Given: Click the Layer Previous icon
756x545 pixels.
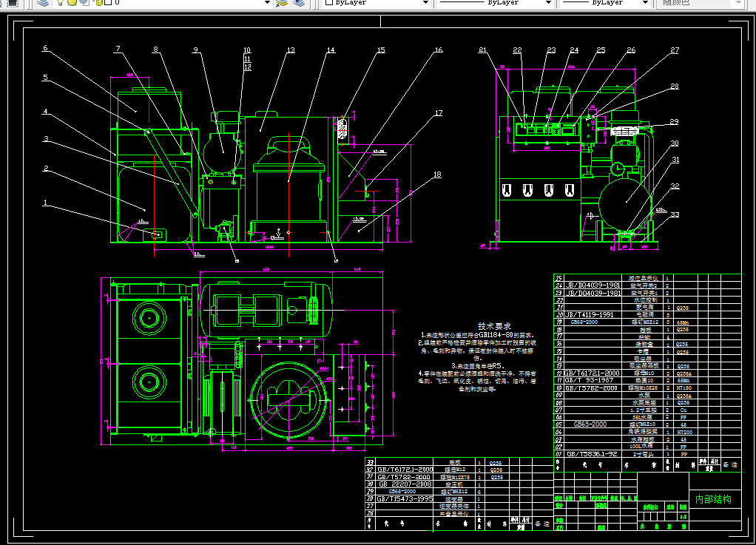Looking at the screenshot, I should point(299,3).
